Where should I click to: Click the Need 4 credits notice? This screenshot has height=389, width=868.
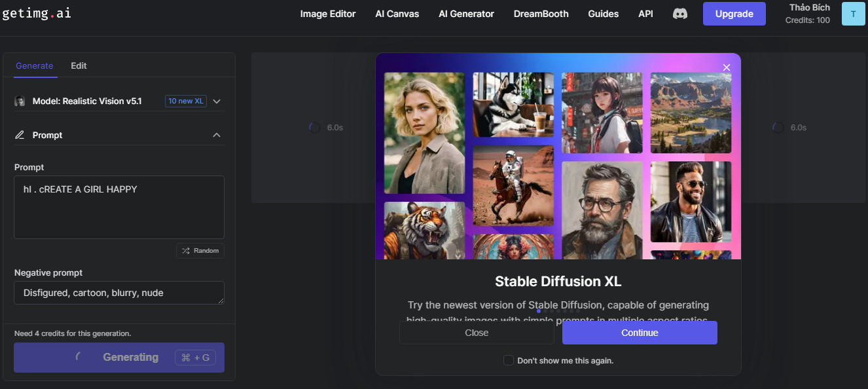click(x=73, y=333)
